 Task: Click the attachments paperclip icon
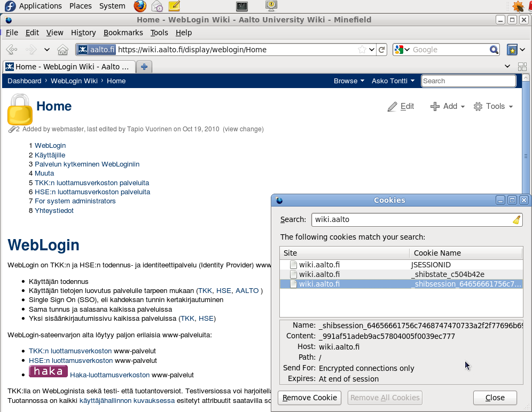12,129
